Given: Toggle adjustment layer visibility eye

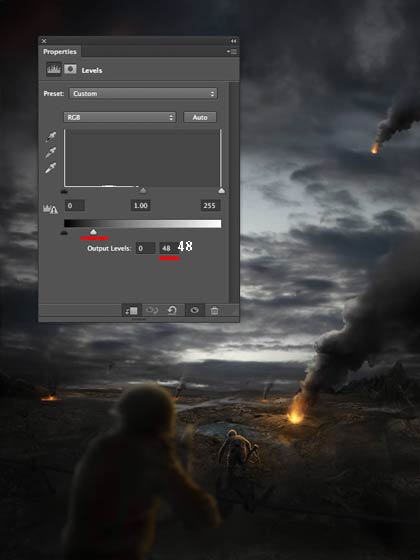Looking at the screenshot, I should coord(195,310).
